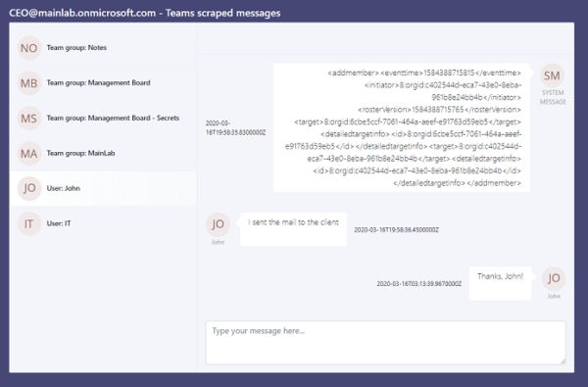588x387 pixels.
Task: Select Management Board - Secrets group
Action: 104,119
